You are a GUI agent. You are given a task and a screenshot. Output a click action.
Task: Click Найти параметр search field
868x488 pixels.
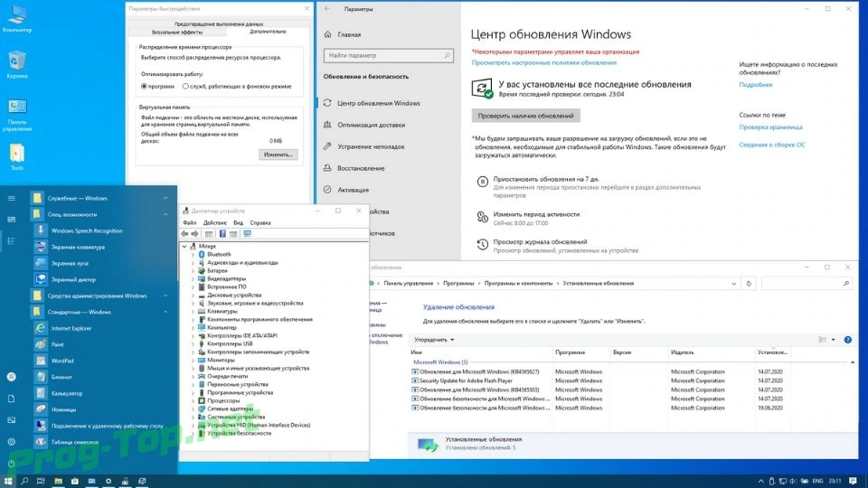388,55
